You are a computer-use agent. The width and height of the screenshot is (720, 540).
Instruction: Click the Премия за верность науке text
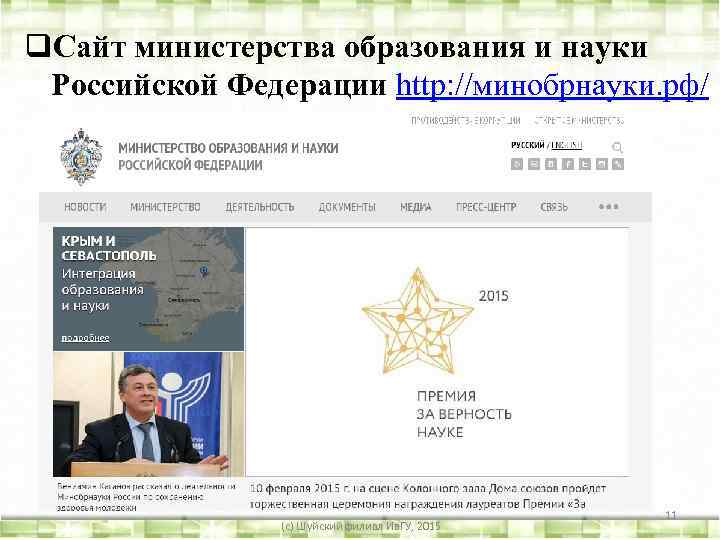coord(464,414)
